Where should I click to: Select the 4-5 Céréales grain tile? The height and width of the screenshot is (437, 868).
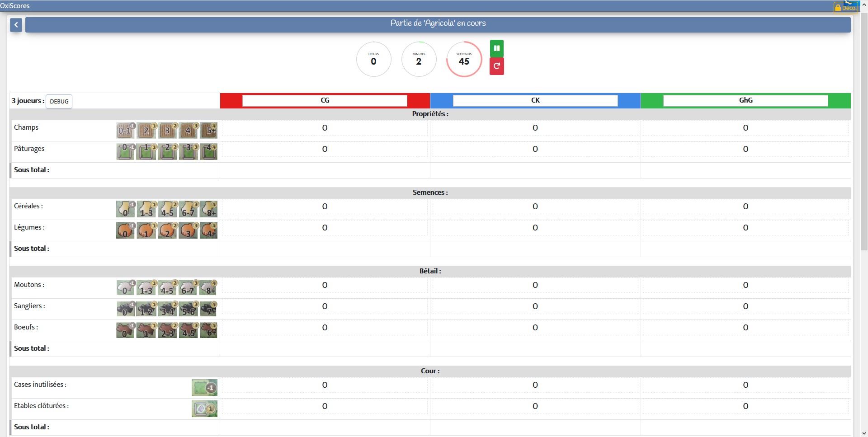[167, 209]
